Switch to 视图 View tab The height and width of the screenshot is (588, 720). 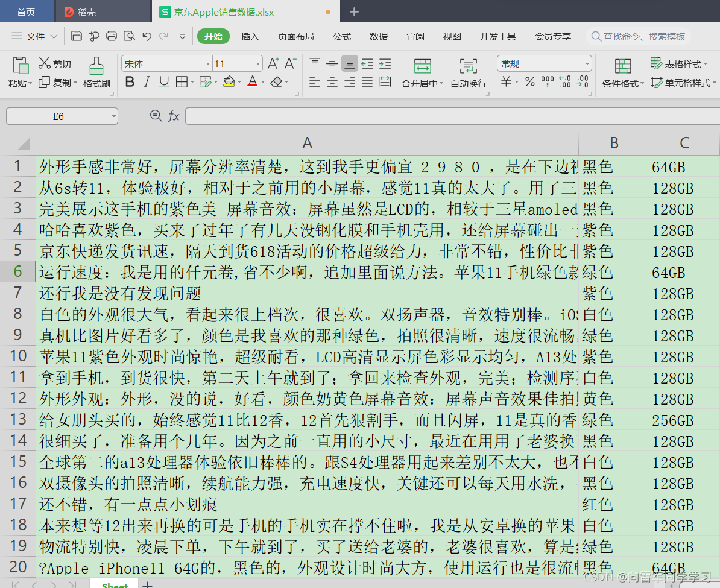pyautogui.click(x=452, y=36)
